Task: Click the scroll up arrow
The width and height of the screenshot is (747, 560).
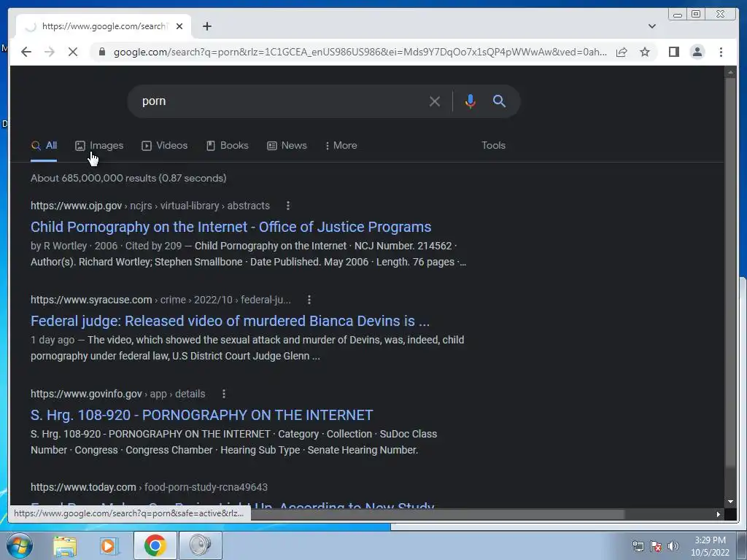Action: pos(729,72)
